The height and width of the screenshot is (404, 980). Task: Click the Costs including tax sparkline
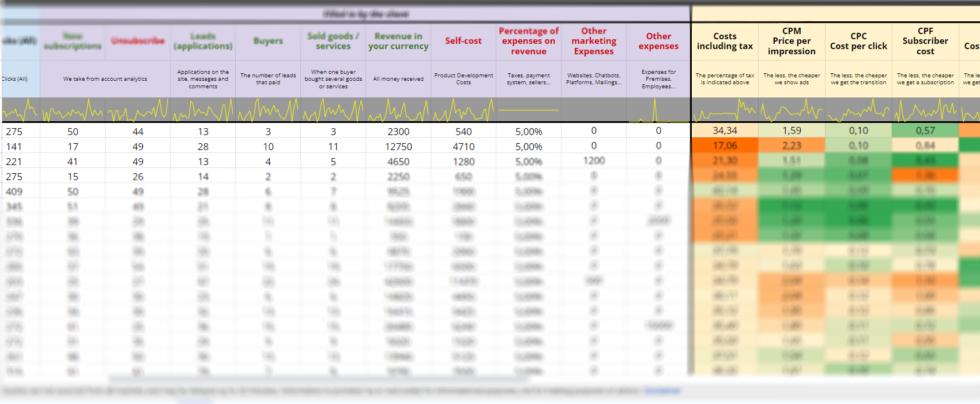point(725,110)
